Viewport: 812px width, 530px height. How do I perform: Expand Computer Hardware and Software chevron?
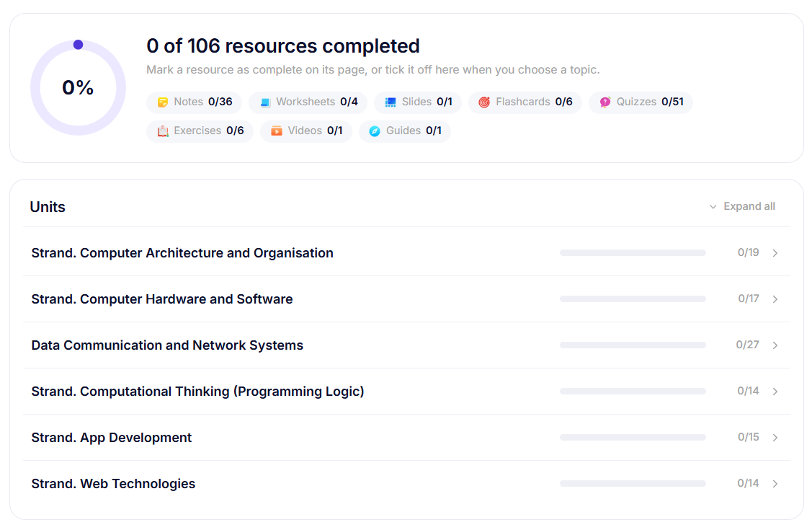[775, 299]
